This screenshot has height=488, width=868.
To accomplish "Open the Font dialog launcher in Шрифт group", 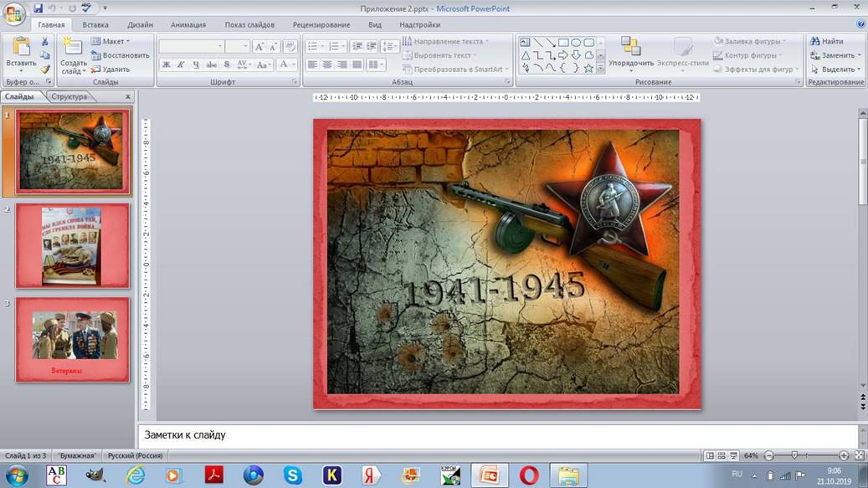I will click(x=294, y=82).
